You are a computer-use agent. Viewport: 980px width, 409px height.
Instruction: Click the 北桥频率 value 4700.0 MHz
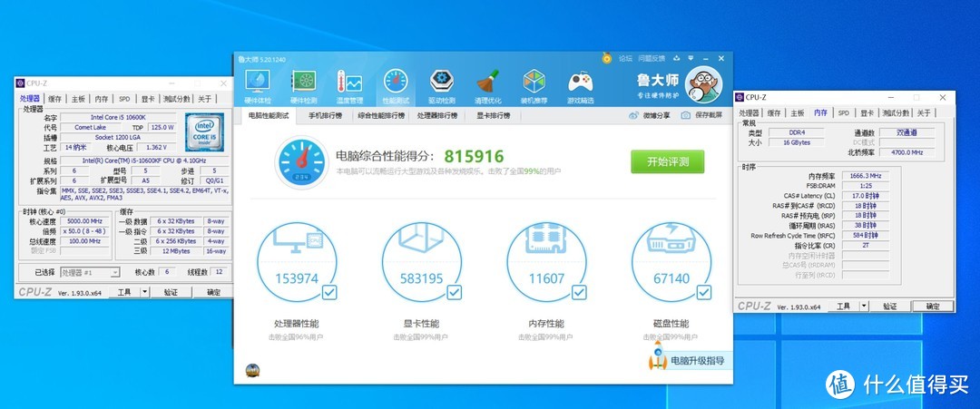click(x=906, y=152)
